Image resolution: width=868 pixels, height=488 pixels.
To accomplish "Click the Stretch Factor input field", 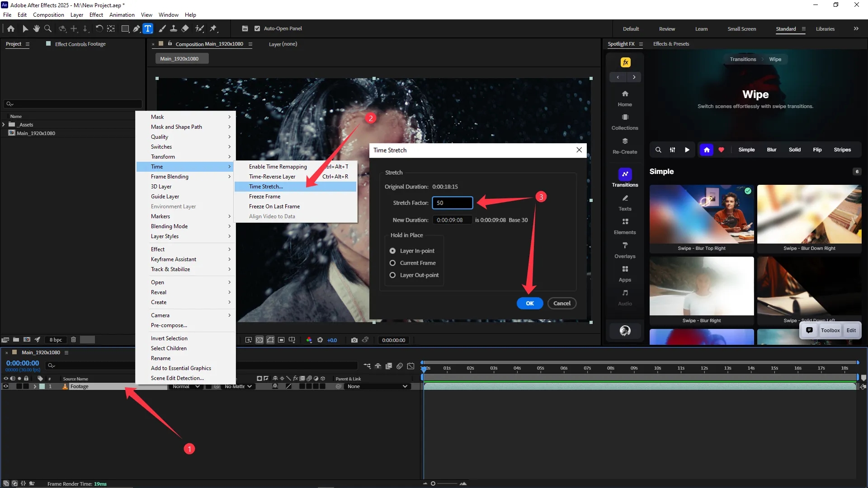I will pos(452,203).
